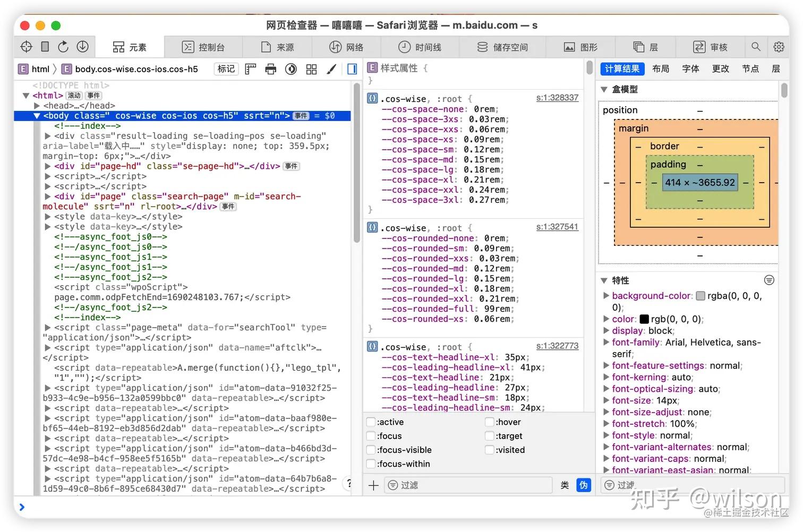
Task: Tick the :focus-visible checkbox
Action: pos(371,450)
